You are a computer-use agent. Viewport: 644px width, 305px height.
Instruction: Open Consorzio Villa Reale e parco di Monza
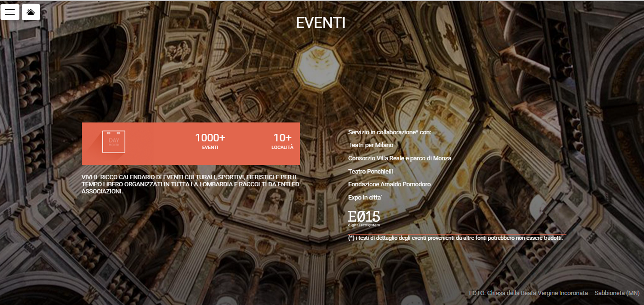point(399,158)
